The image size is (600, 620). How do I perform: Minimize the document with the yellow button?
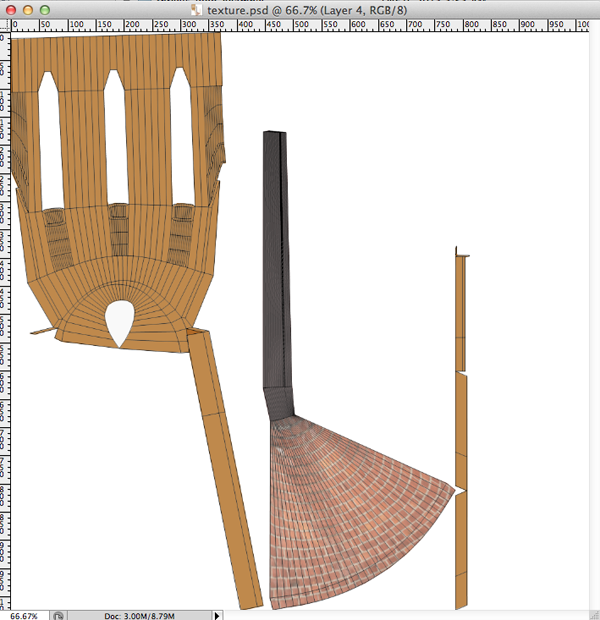[x=28, y=9]
